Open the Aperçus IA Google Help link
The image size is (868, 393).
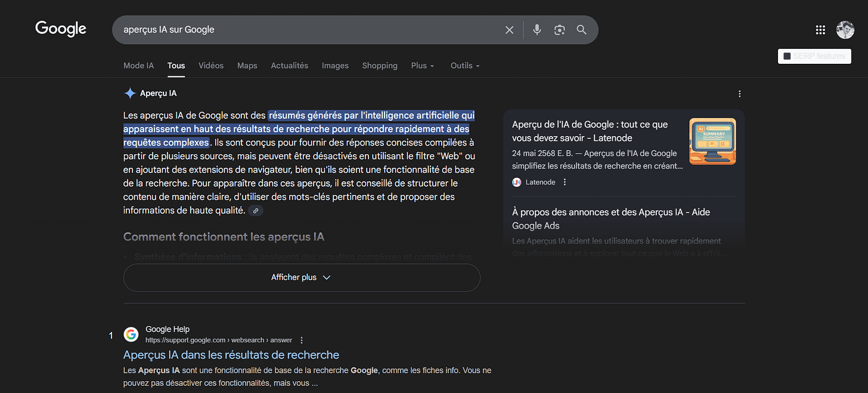coord(231,354)
